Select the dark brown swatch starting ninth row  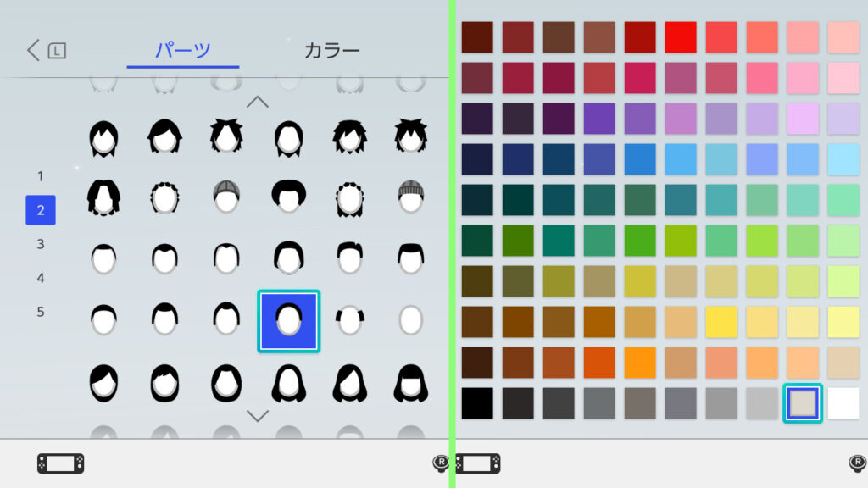click(x=477, y=363)
